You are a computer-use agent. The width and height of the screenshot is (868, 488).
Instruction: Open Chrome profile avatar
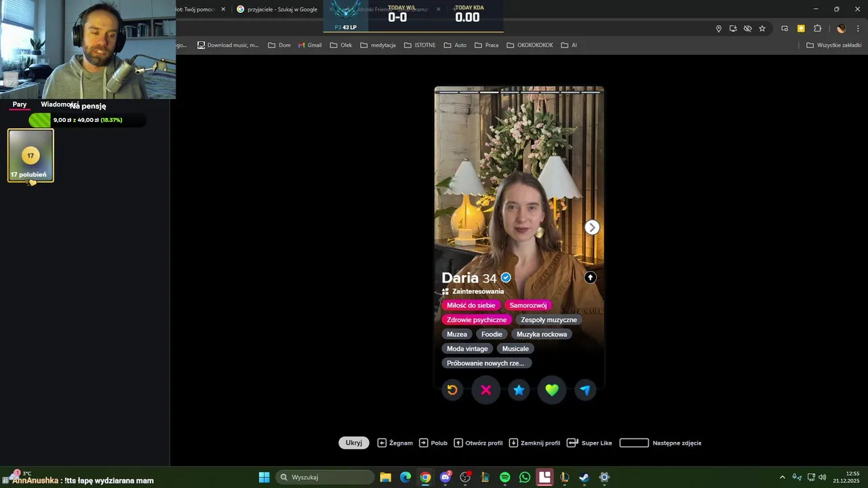click(842, 28)
